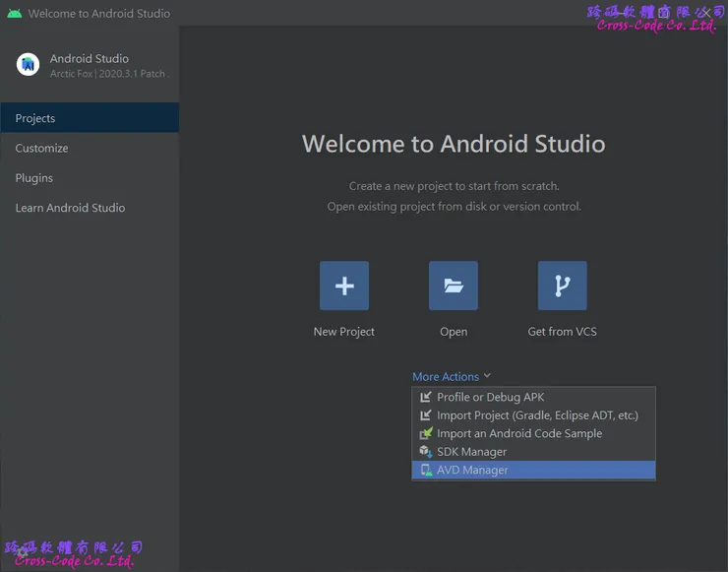Click the Import Project menu icon
Image resolution: width=728 pixels, height=572 pixels.
click(x=426, y=415)
